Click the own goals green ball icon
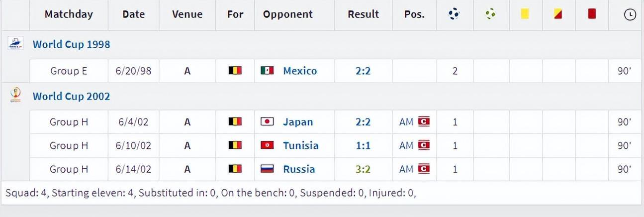The width and height of the screenshot is (644, 217). tap(490, 14)
